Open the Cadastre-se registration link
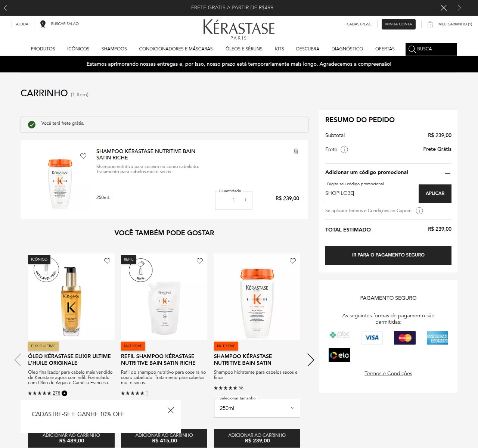Image resolution: width=478 pixels, height=448 pixels. (359, 24)
